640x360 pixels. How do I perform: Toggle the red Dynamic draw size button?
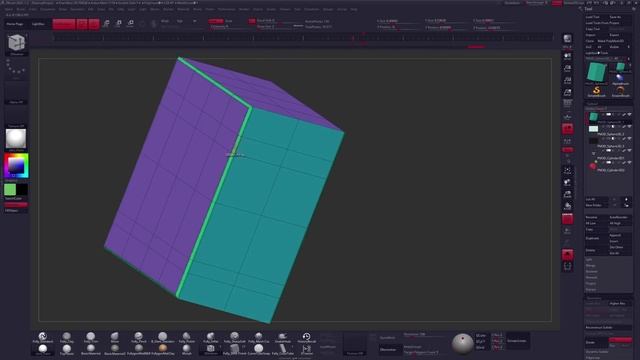[x=252, y=21]
